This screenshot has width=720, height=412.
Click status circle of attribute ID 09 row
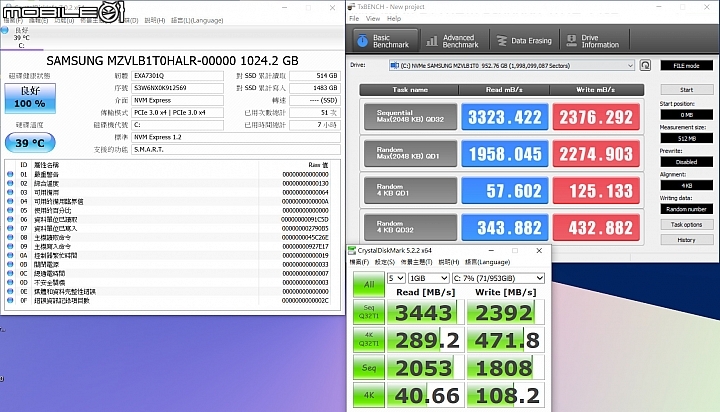pyautogui.click(x=10, y=246)
